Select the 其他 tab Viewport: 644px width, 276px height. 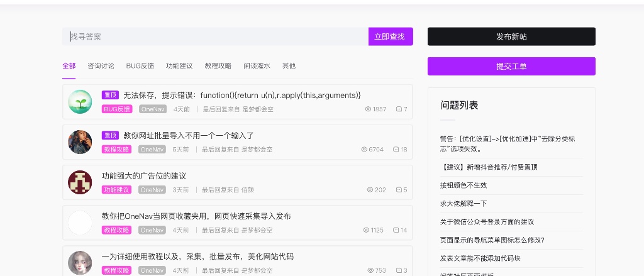click(x=289, y=66)
